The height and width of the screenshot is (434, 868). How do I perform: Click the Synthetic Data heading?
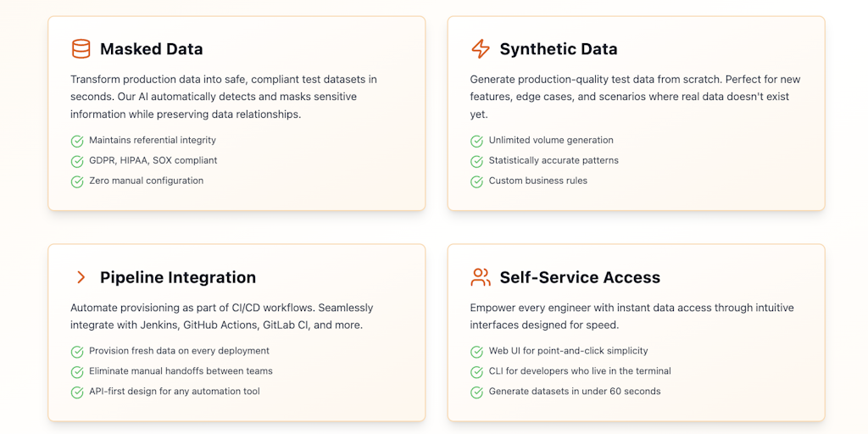click(559, 49)
